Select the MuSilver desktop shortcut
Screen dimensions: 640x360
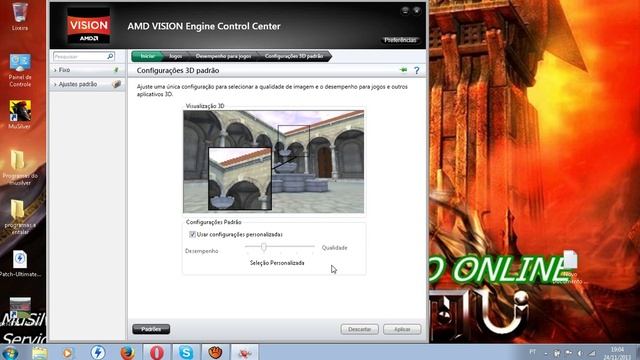pos(20,115)
